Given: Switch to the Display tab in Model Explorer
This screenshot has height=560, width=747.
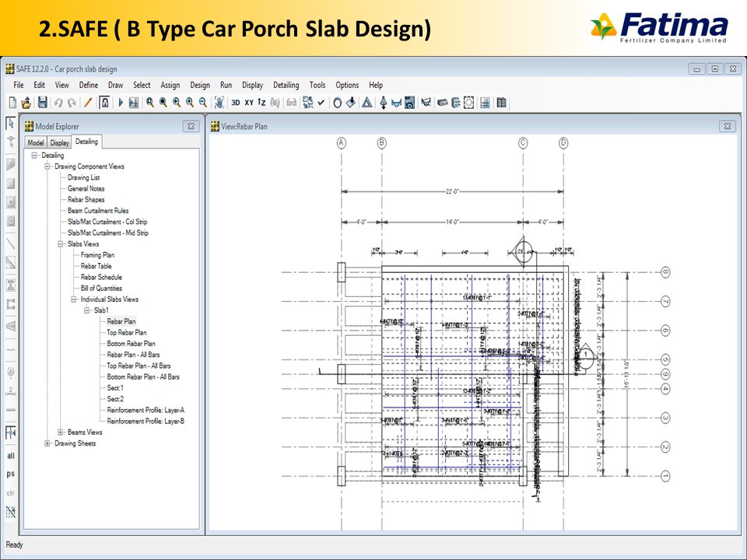Looking at the screenshot, I should tap(60, 142).
